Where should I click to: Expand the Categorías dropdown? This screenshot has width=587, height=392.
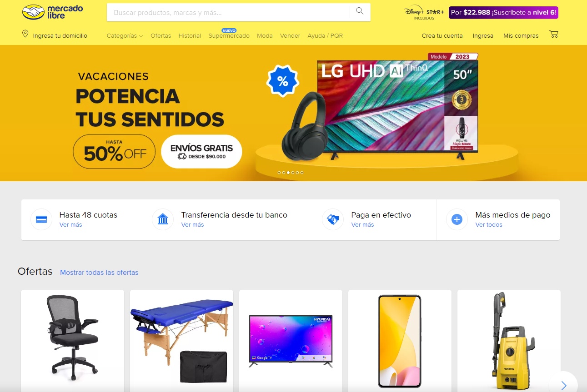[125, 35]
